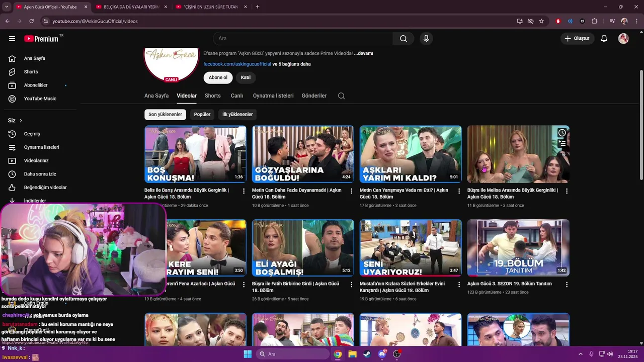Open Discord from the taskbar
The width and height of the screenshot is (644, 362).
click(x=382, y=354)
